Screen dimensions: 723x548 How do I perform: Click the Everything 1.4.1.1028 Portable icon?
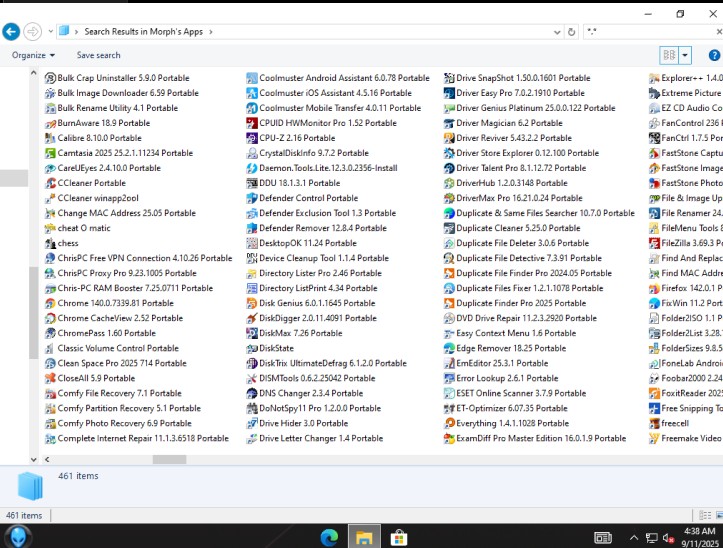449,423
